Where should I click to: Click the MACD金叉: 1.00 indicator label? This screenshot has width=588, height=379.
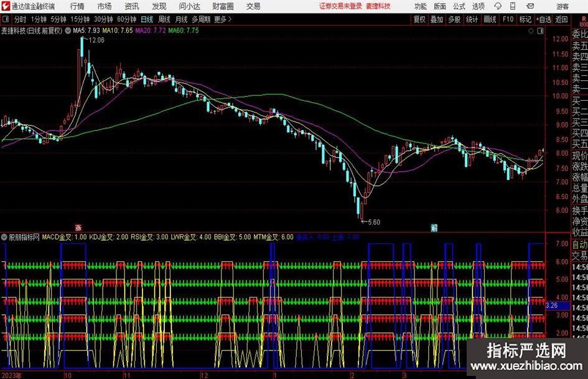(64, 237)
